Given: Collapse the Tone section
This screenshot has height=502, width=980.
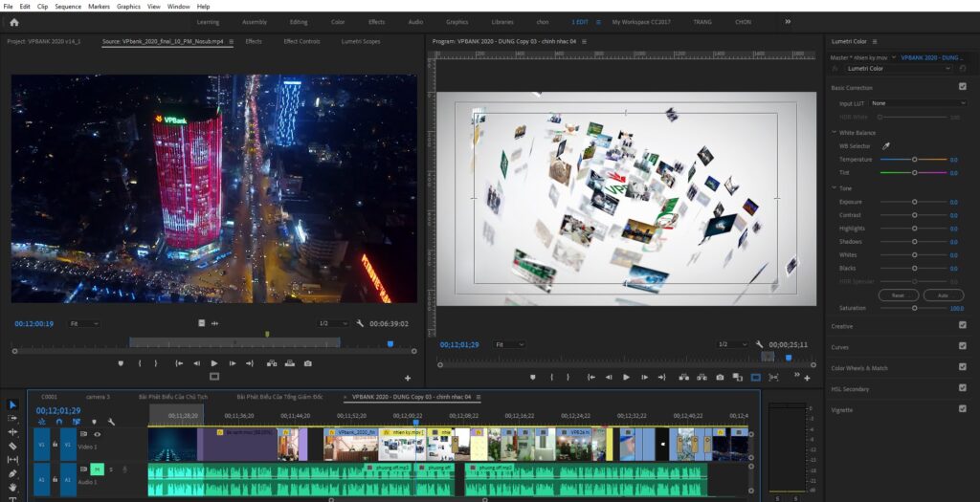Looking at the screenshot, I should click(x=834, y=188).
